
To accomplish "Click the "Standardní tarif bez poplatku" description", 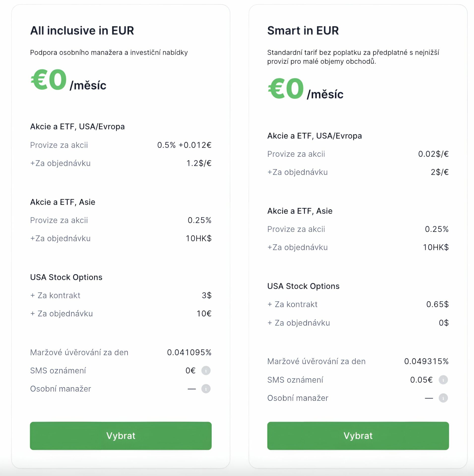I will point(353,57).
